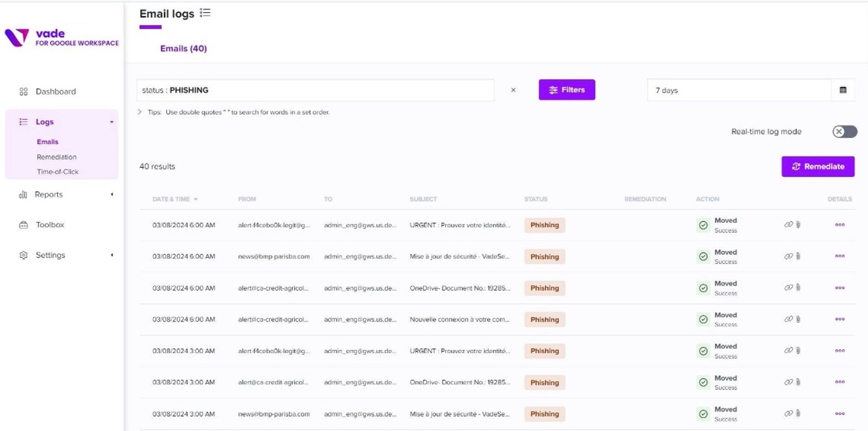Click green success check on Nouvelle connexion row

pyautogui.click(x=703, y=319)
